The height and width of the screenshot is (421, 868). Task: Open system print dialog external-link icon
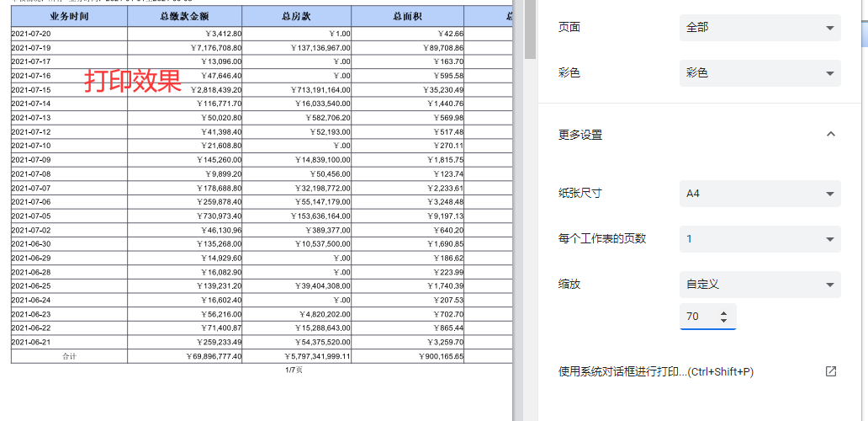tap(830, 371)
